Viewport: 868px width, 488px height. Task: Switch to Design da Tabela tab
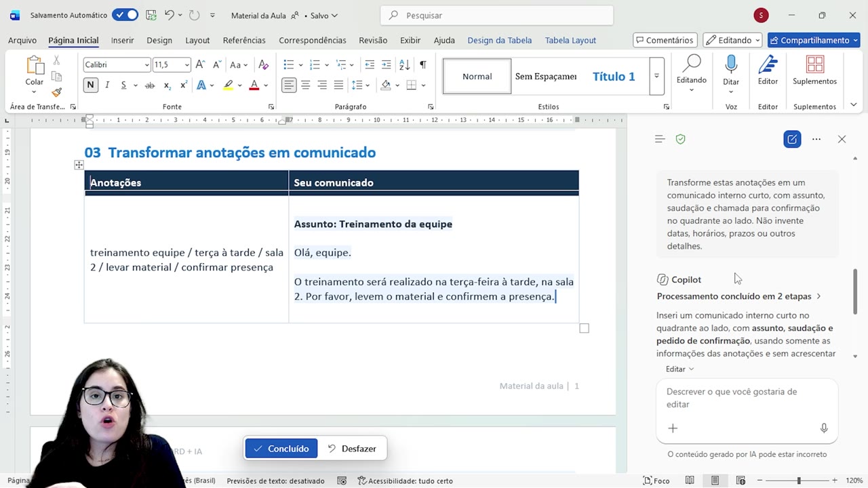(x=499, y=40)
